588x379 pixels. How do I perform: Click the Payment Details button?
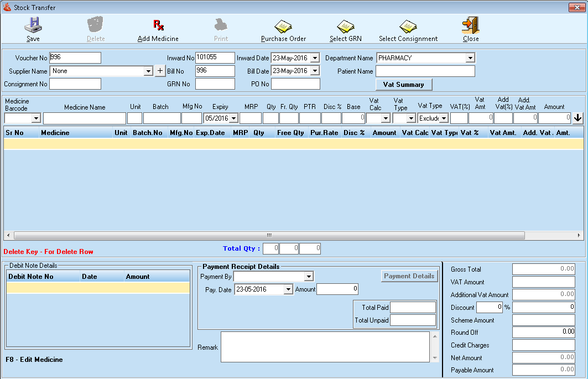(x=409, y=276)
